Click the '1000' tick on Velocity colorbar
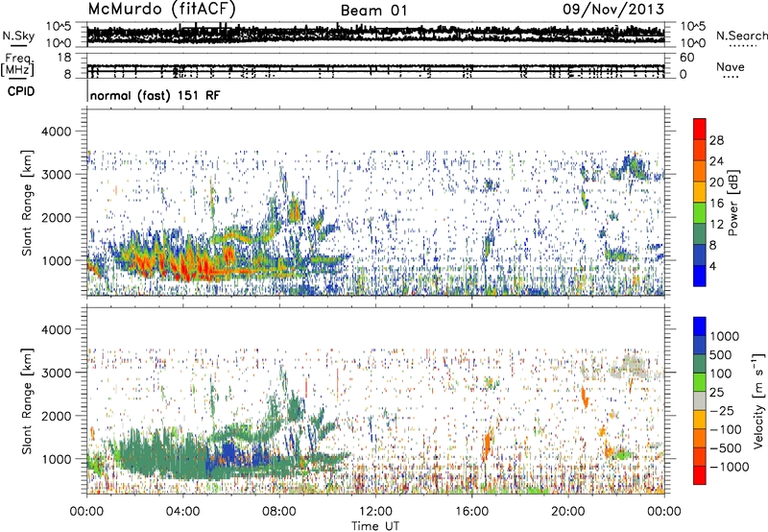The width and height of the screenshot is (768, 532). click(725, 336)
